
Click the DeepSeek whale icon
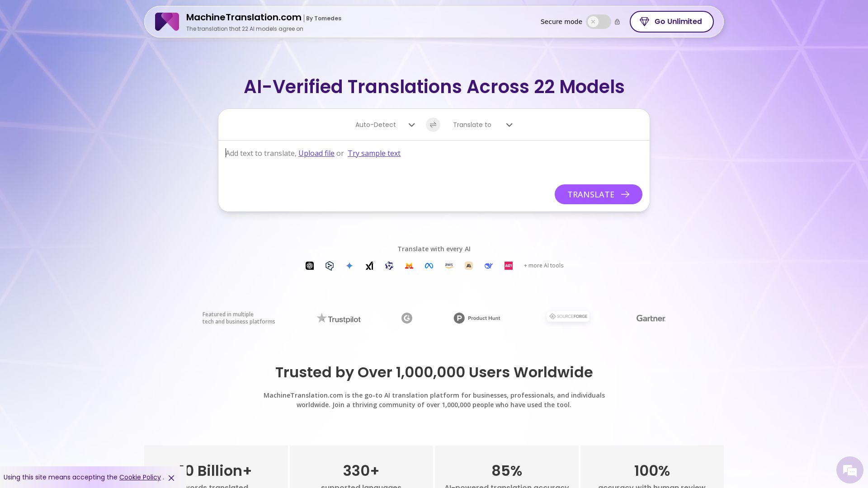click(489, 266)
